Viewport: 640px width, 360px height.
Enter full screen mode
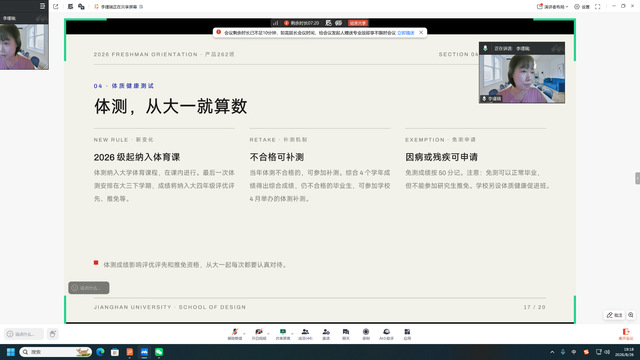(x=598, y=7)
